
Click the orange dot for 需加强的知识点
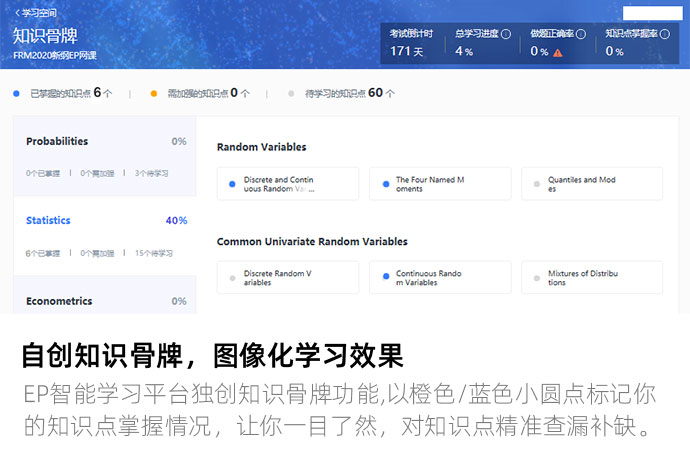tap(154, 93)
